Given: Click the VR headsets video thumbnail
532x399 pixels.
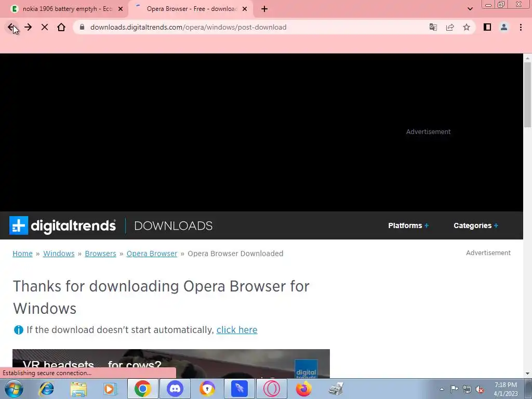Looking at the screenshot, I should coord(171,363).
